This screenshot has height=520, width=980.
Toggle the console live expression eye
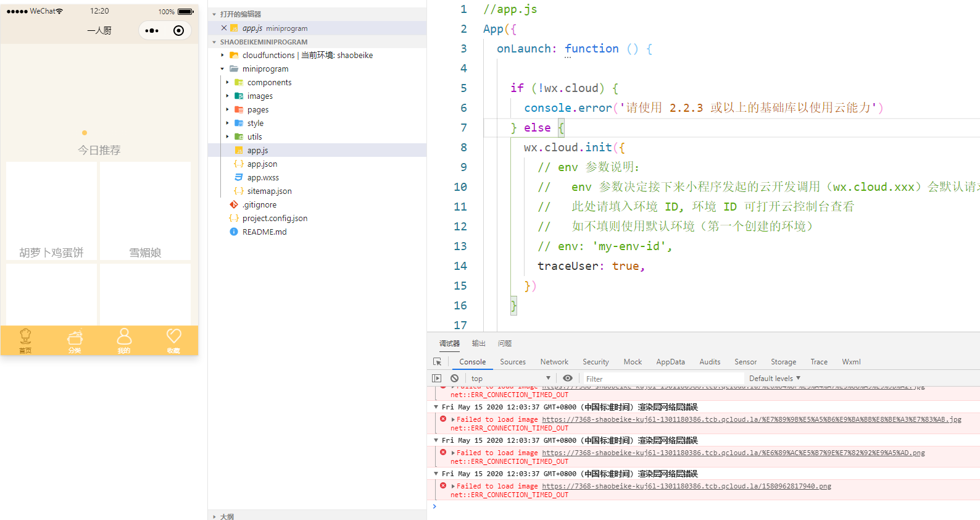[x=568, y=378]
